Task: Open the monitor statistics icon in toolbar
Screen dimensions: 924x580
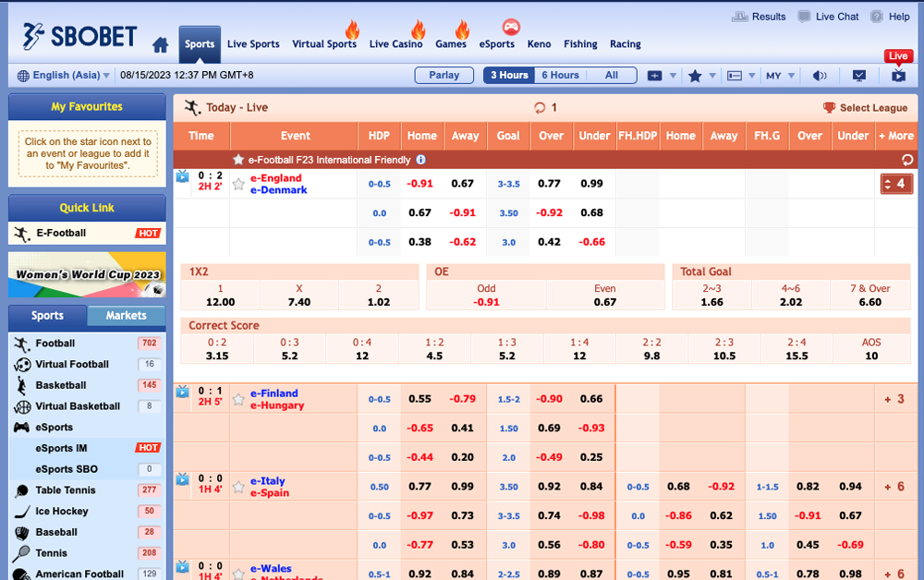Action: coord(859,76)
